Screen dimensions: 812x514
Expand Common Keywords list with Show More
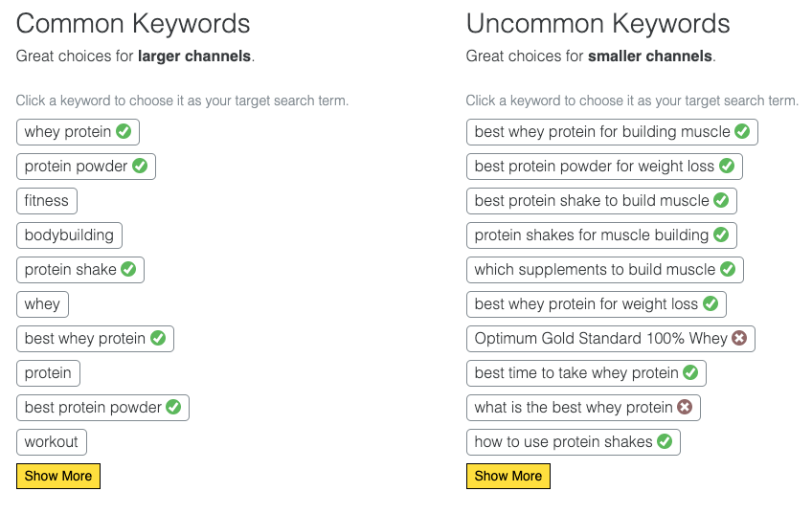pyautogui.click(x=58, y=476)
